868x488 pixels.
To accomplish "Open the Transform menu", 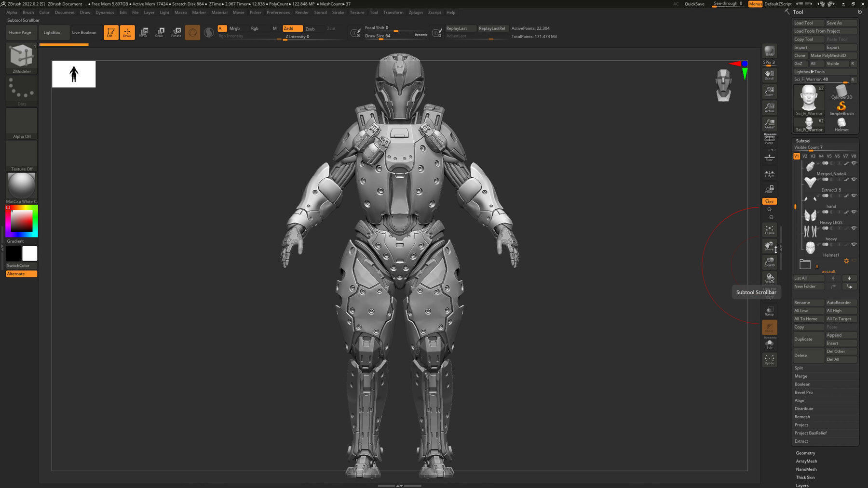I will (393, 13).
